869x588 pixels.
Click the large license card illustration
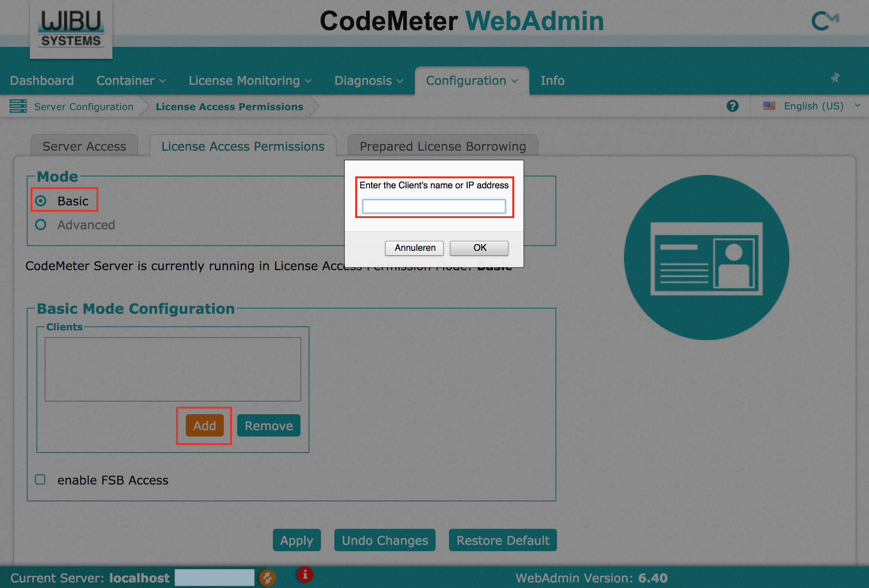(x=706, y=257)
